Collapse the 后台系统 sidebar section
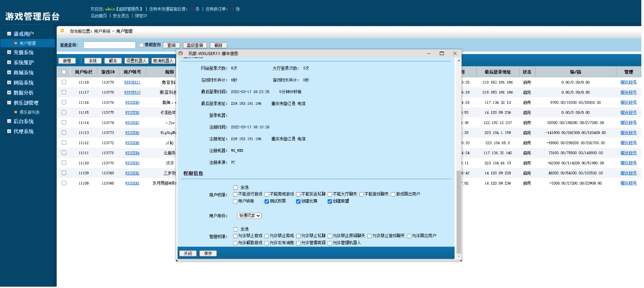Screen dimensions: 644x288 tap(9, 121)
